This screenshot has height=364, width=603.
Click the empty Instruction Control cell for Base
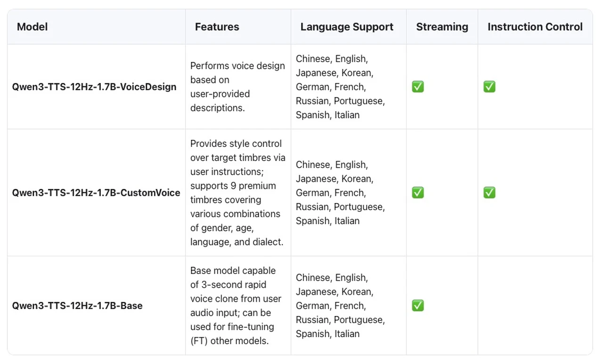coord(535,306)
